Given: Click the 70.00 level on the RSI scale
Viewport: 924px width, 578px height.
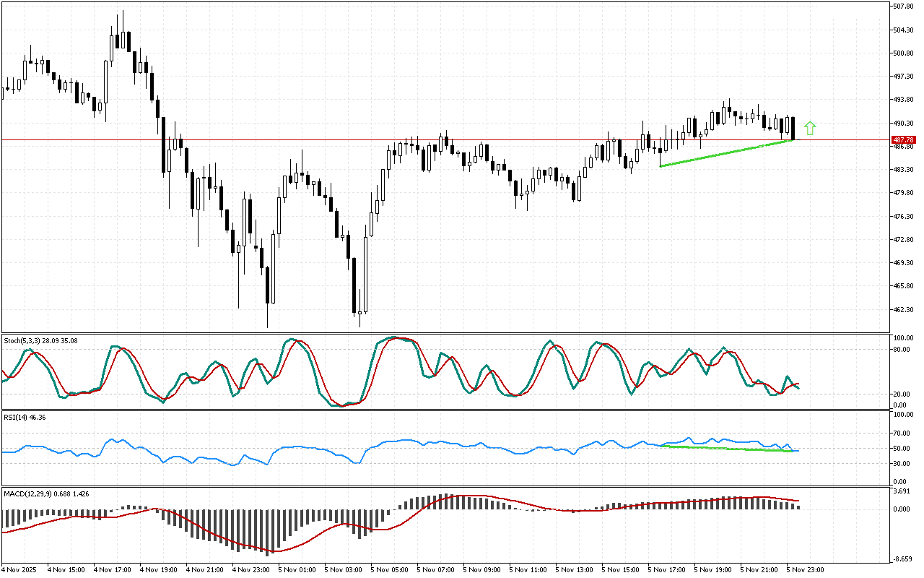Looking at the screenshot, I should point(901,433).
